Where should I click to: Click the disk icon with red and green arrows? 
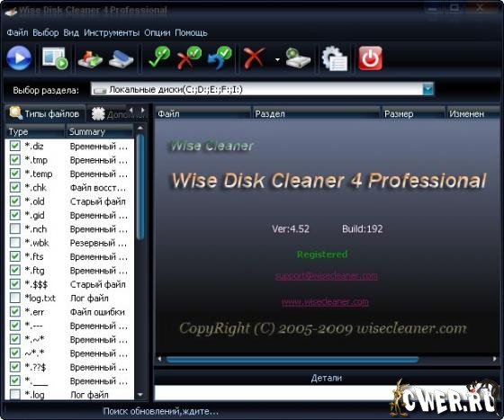(90, 58)
